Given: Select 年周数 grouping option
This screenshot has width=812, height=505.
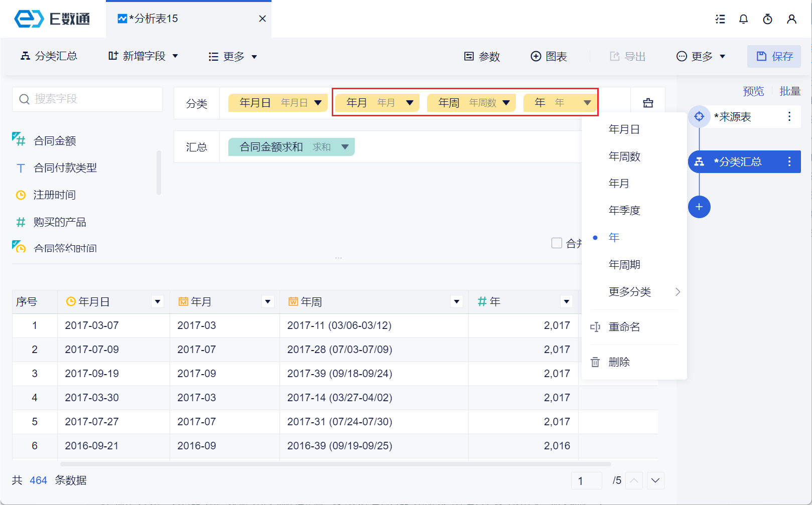Looking at the screenshot, I should point(624,156).
